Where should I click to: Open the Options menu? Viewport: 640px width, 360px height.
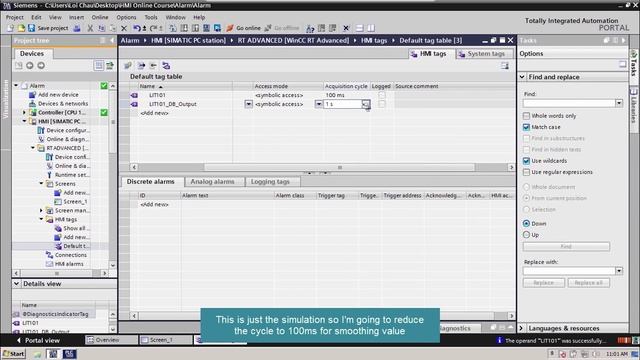tap(126, 17)
